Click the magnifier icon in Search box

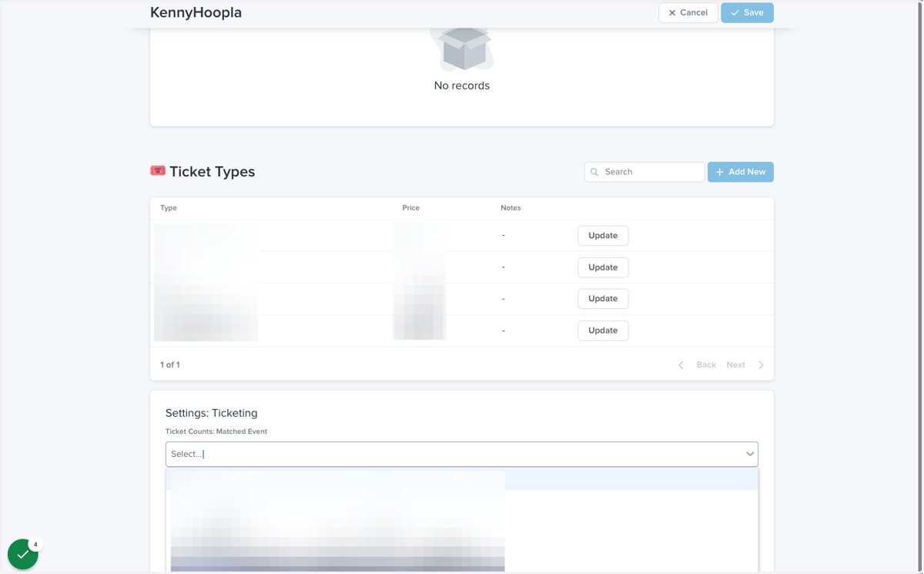pyautogui.click(x=594, y=172)
